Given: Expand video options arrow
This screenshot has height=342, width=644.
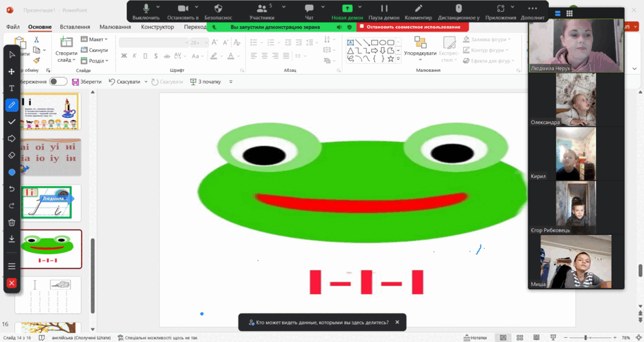Looking at the screenshot, I should (x=197, y=7).
